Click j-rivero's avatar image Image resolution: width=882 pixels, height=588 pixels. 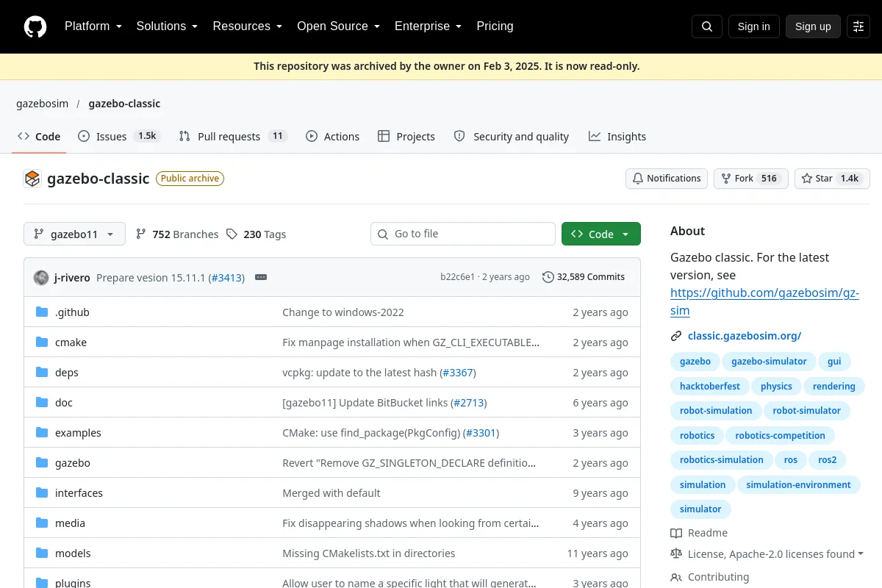click(41, 277)
